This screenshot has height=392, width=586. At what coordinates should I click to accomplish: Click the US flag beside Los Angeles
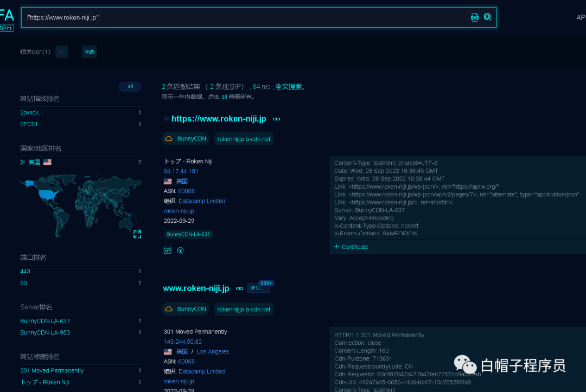pyautogui.click(x=168, y=352)
